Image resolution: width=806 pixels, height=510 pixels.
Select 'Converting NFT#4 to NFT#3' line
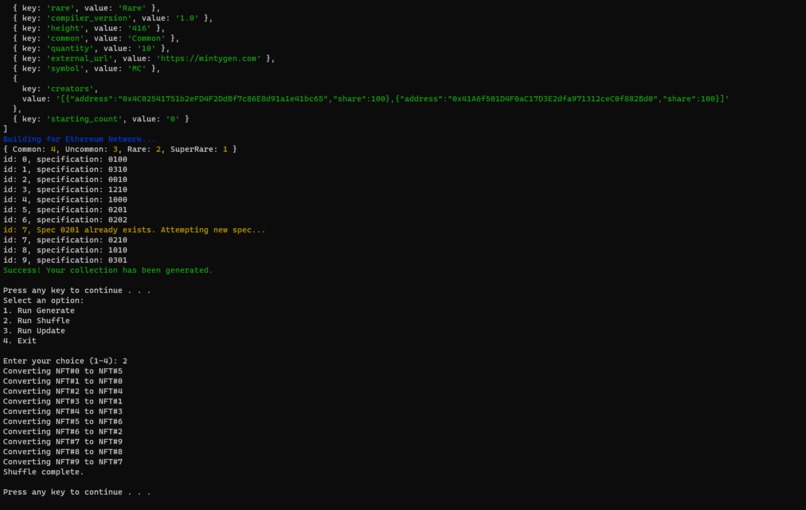coord(63,411)
